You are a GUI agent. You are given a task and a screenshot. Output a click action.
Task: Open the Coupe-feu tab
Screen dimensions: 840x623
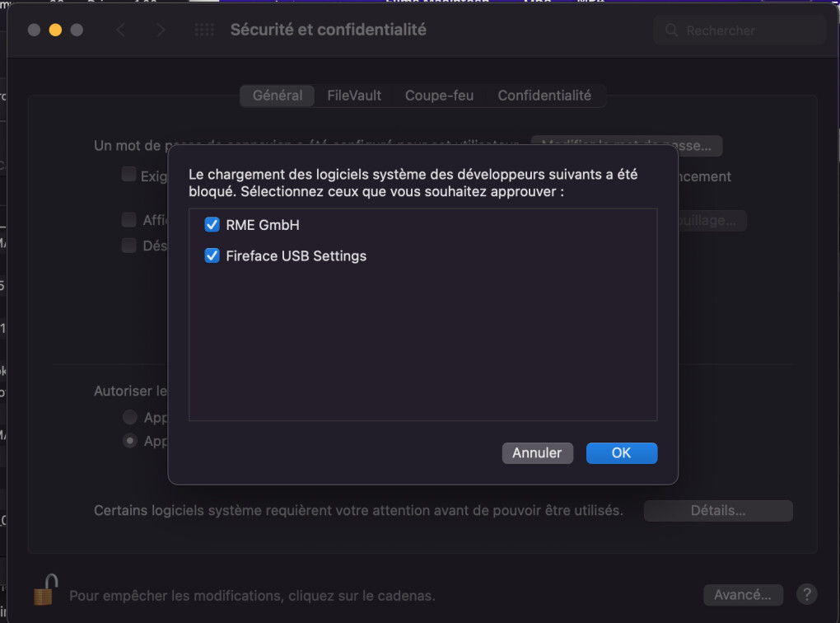pyautogui.click(x=439, y=96)
